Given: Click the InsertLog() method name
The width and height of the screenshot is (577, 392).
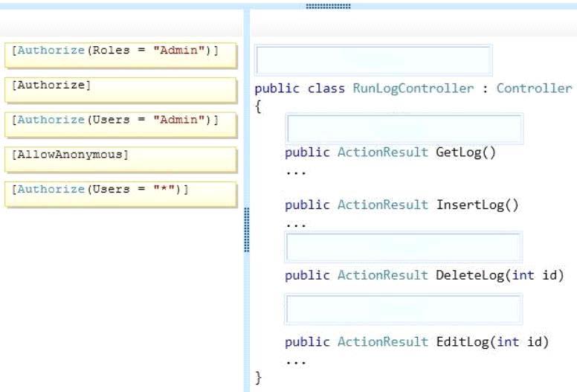Looking at the screenshot, I should (x=477, y=205).
